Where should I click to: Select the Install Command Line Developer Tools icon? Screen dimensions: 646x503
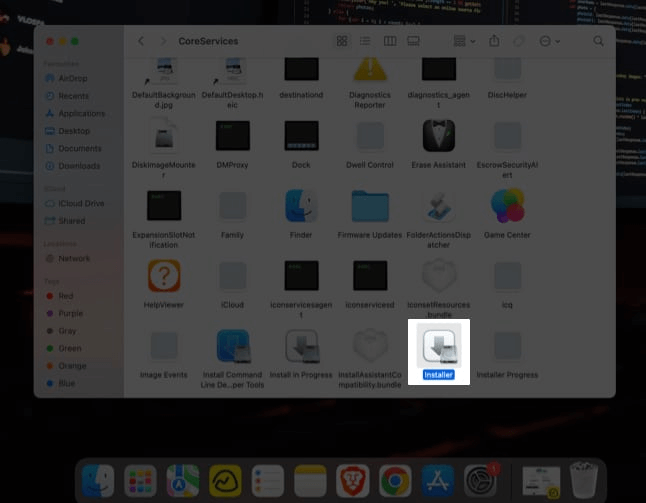(x=233, y=346)
